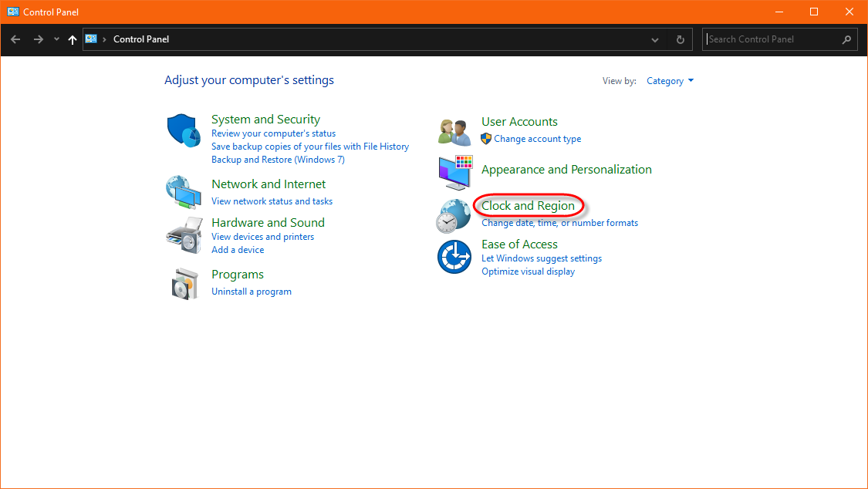The image size is (868, 489).
Task: Click the Control Panel title bar icon
Action: tap(13, 12)
